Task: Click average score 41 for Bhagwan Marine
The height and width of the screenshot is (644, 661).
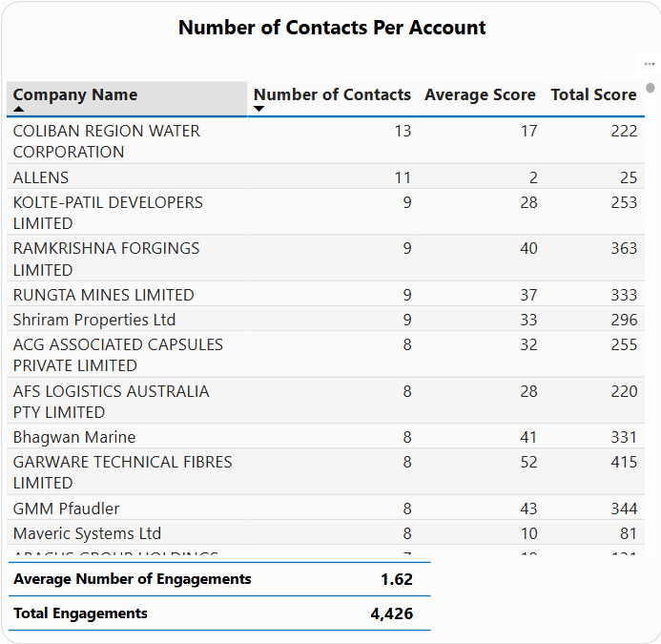Action: click(528, 437)
